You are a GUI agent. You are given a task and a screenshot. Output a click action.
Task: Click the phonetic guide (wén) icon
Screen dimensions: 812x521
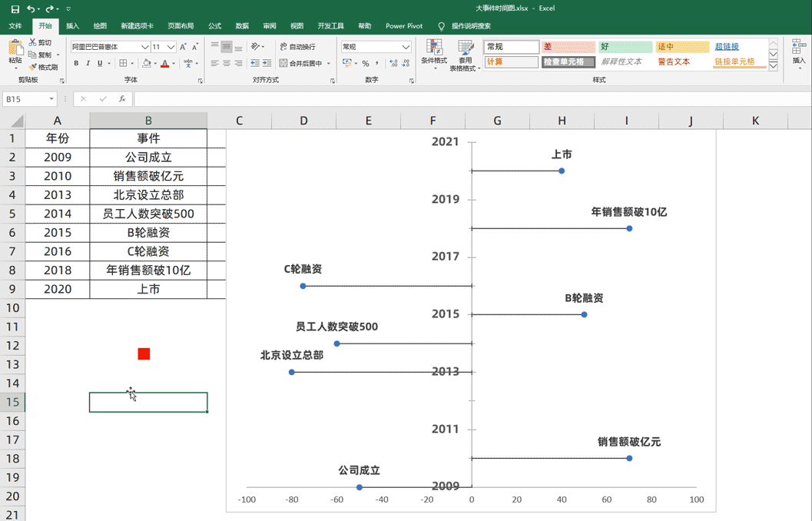point(187,63)
